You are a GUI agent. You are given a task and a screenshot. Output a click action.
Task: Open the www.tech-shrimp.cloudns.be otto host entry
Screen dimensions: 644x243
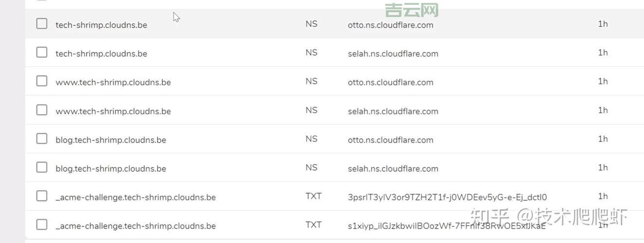pyautogui.click(x=113, y=82)
